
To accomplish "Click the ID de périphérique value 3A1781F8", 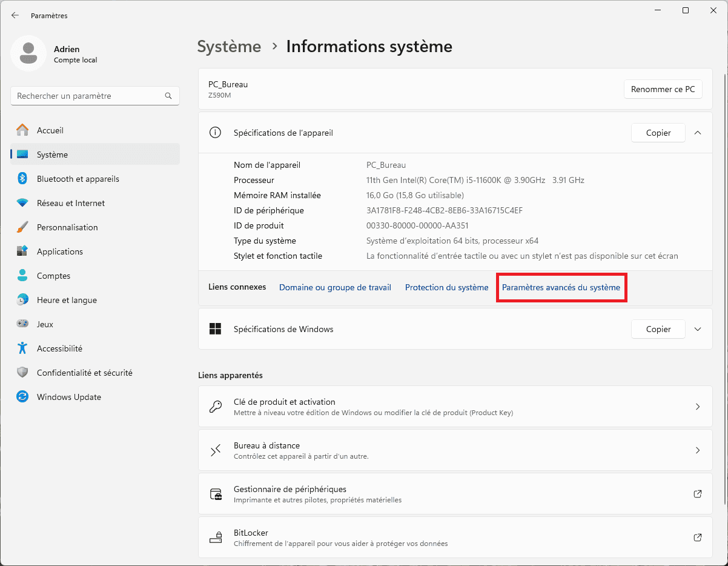I will [445, 210].
